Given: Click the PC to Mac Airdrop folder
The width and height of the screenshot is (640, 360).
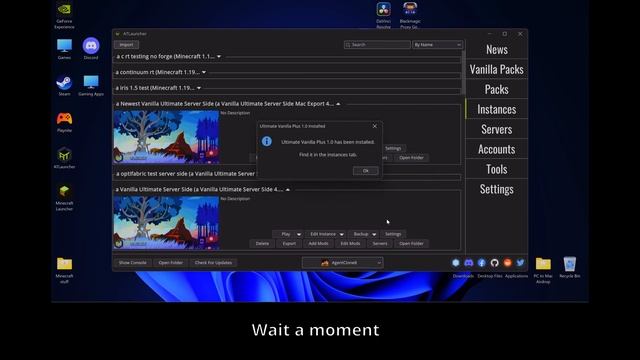Looking at the screenshot, I should [543, 270].
